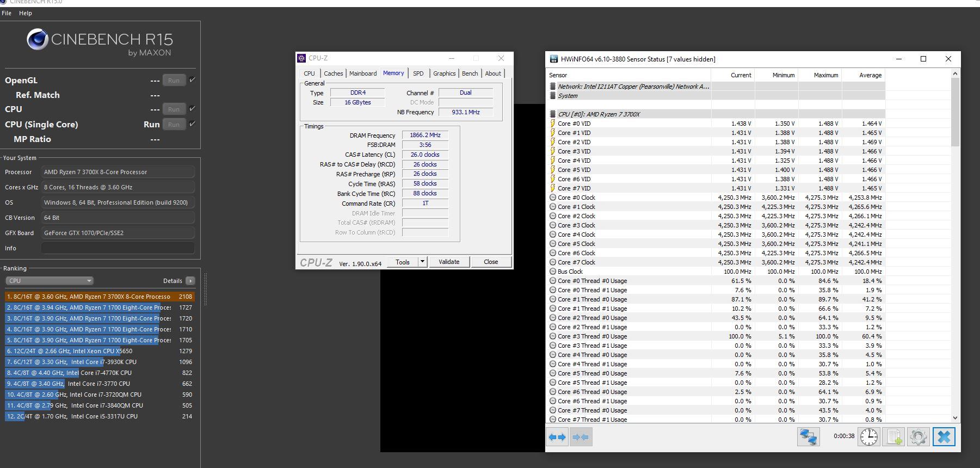The height and width of the screenshot is (468, 980).
Task: Switch to the Graphics tab in CPU-Z
Action: click(x=445, y=73)
